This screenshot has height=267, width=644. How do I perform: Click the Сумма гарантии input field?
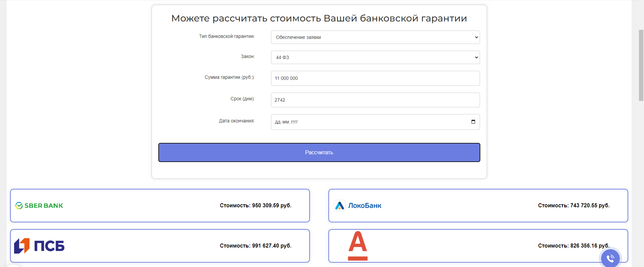[x=375, y=78]
